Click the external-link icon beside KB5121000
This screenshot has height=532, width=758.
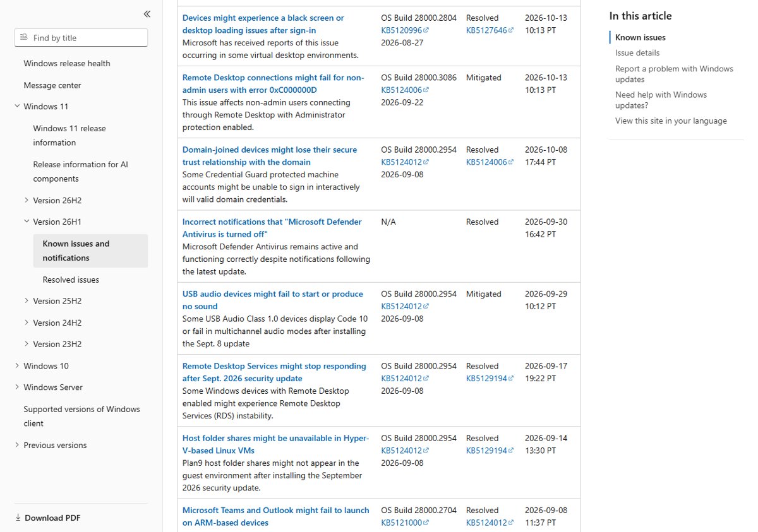(426, 523)
